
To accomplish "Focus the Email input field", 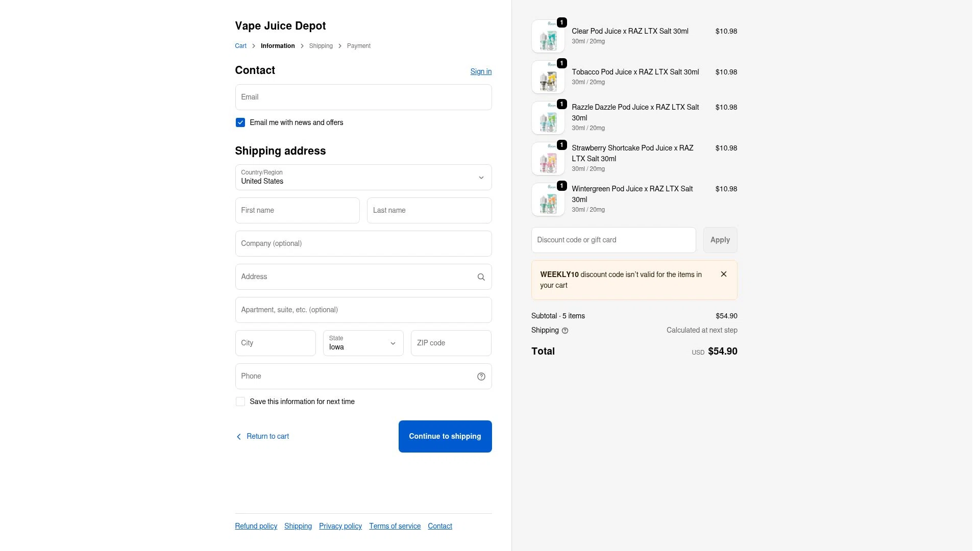I will 363,97.
